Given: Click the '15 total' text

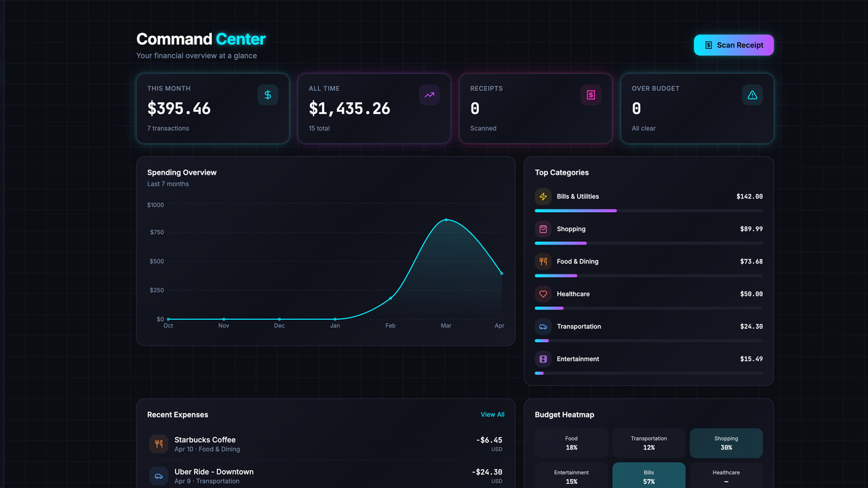Looking at the screenshot, I should pos(319,128).
